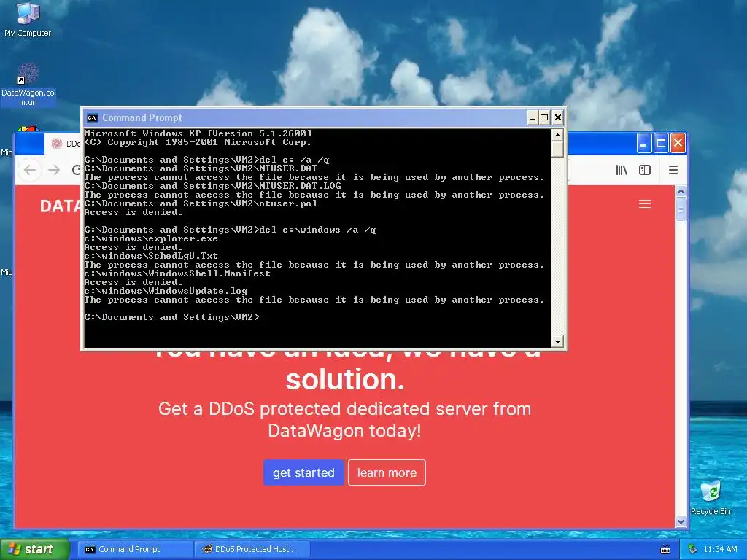Viewport: 747px width, 560px height.
Task: Open the browser hamburger menu
Action: click(x=673, y=170)
